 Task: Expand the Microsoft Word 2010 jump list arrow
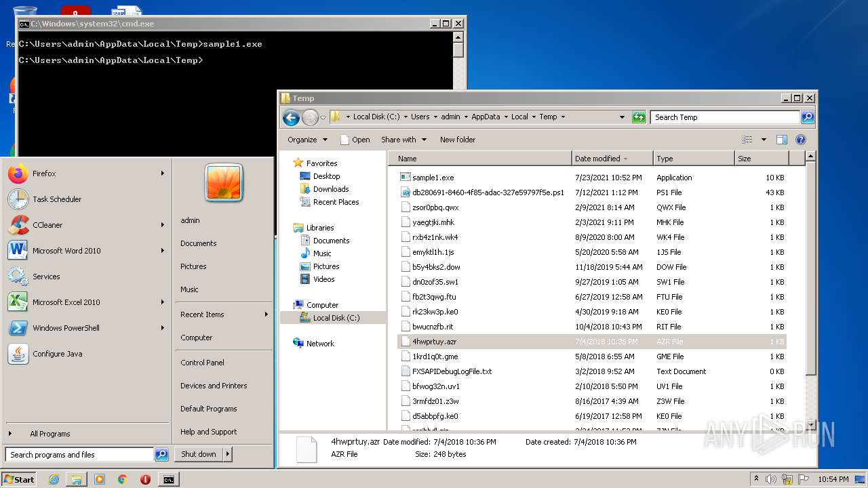point(163,251)
